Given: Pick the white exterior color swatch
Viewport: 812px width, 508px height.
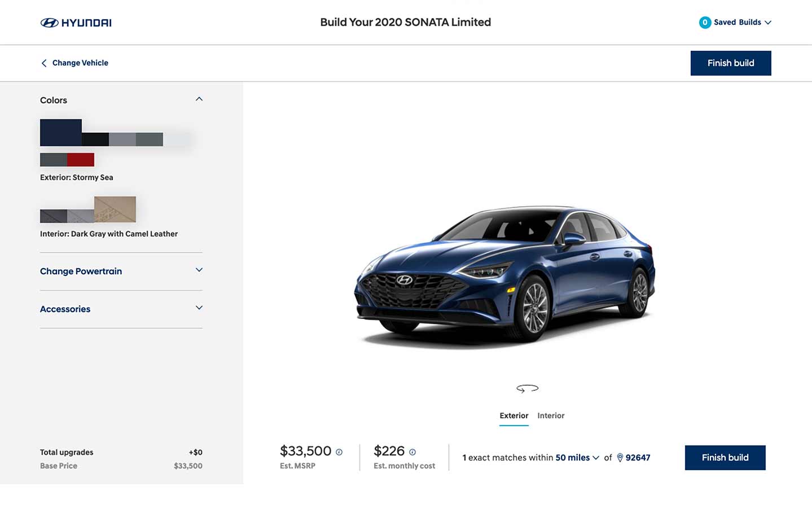Looking at the screenshot, I should tap(177, 139).
